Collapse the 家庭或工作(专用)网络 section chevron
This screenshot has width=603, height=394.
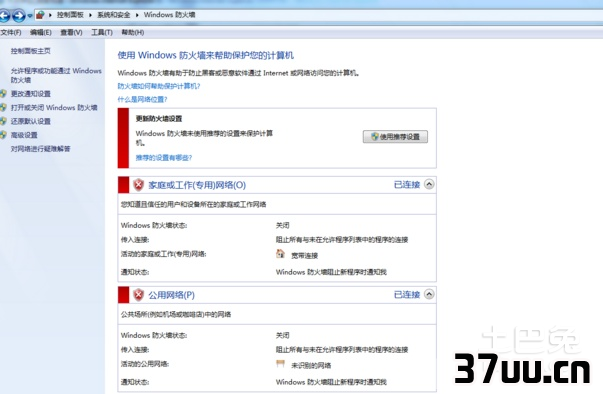pyautogui.click(x=429, y=184)
